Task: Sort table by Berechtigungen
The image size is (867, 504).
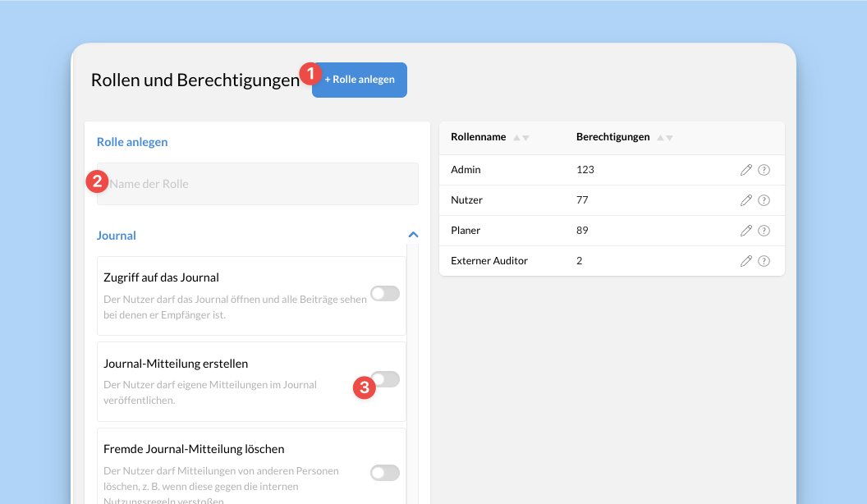Action: 665,138
